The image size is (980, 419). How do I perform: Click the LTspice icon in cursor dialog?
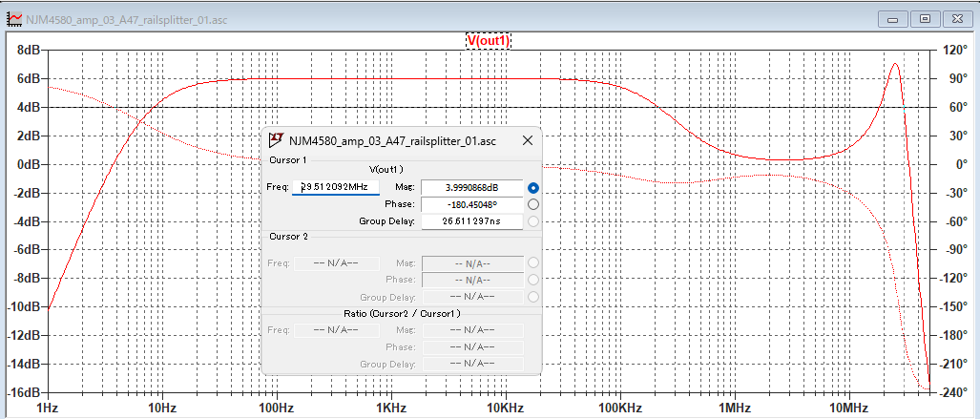276,140
